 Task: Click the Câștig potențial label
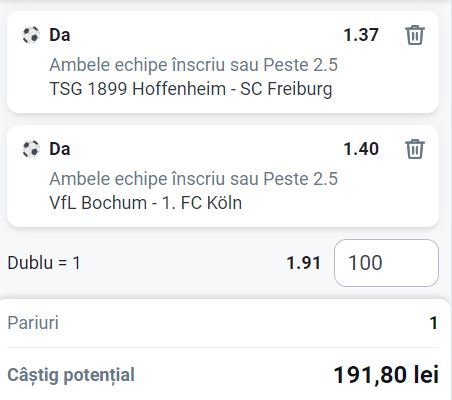(71, 375)
